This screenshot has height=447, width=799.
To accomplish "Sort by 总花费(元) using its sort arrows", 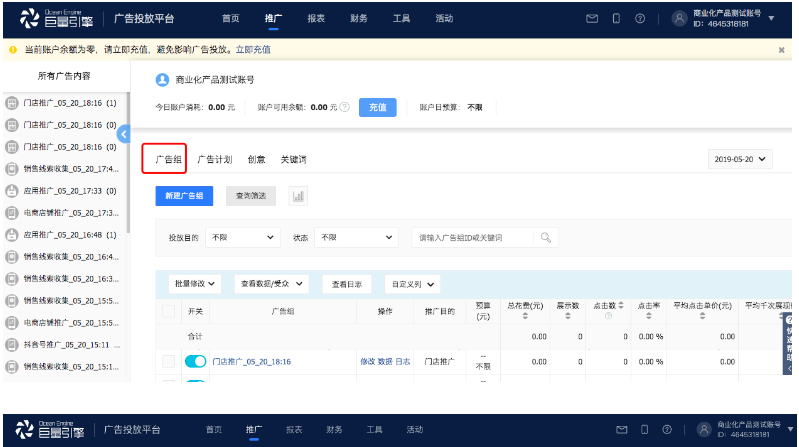I will (x=525, y=316).
